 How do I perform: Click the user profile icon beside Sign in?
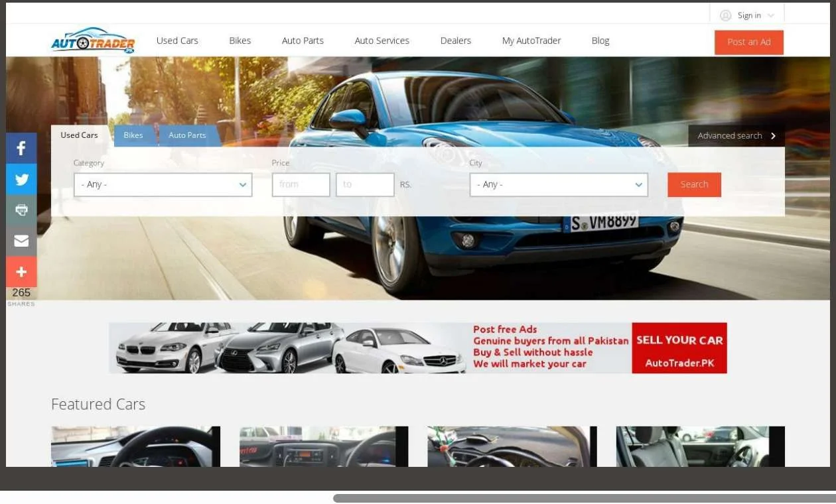click(725, 15)
